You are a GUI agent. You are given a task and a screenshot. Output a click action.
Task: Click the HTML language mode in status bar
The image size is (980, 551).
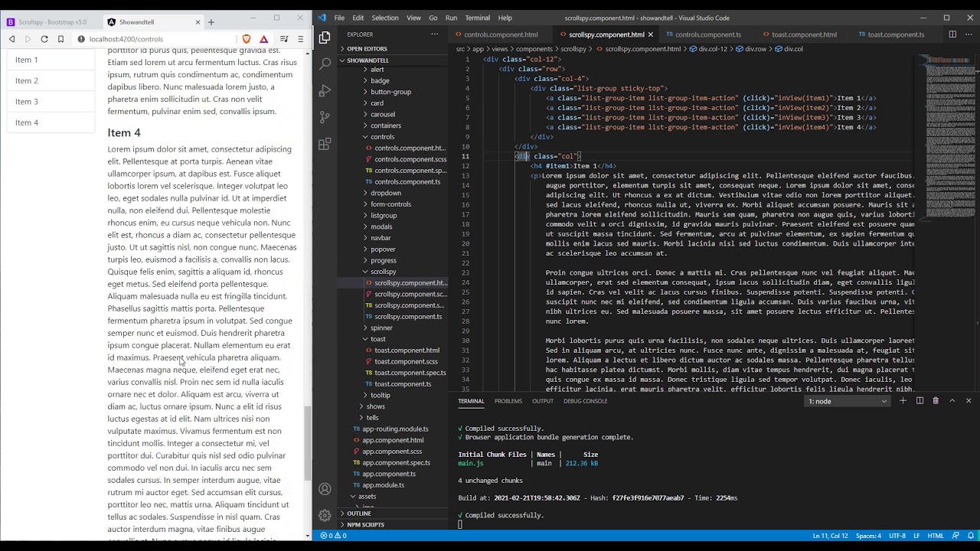(x=936, y=536)
